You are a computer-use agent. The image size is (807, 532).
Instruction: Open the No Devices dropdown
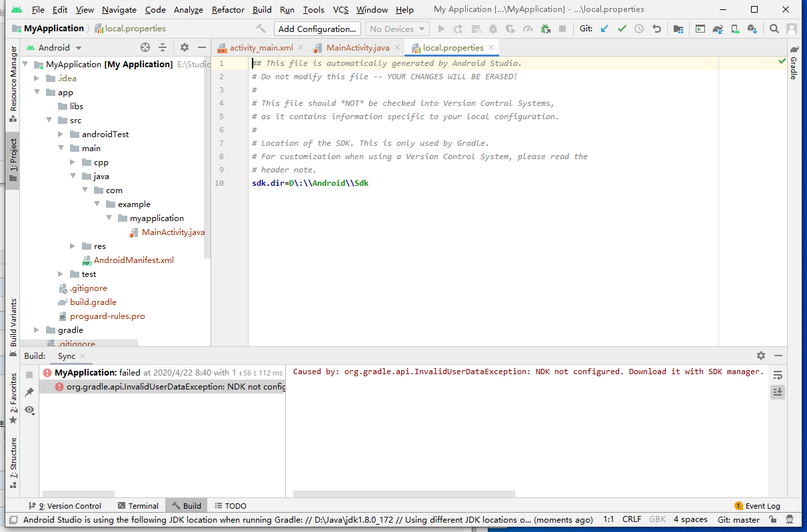click(x=397, y=29)
